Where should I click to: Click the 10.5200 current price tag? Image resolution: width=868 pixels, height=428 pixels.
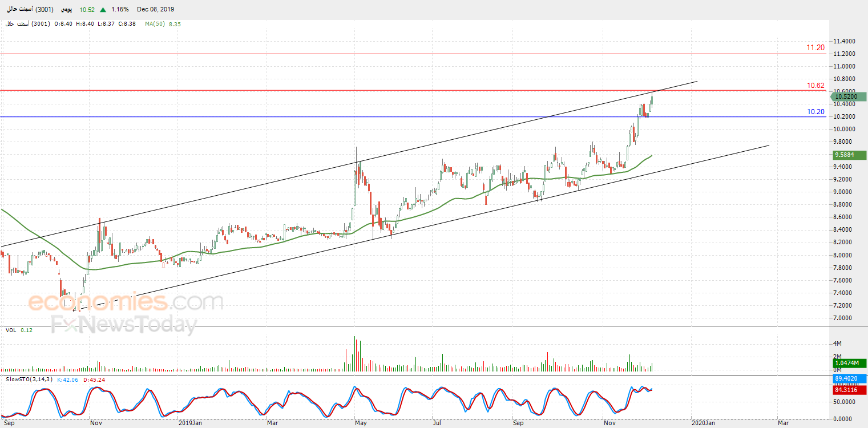click(x=849, y=97)
